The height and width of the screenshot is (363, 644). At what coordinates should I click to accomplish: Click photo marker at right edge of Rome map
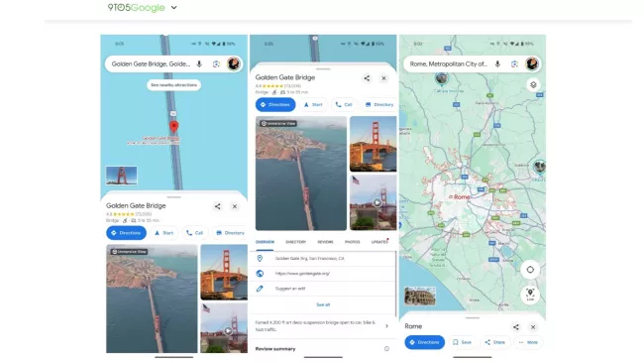[x=539, y=167]
